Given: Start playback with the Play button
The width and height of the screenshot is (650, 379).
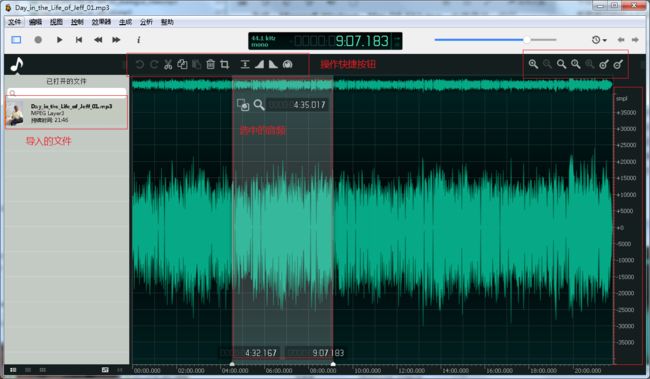Looking at the screenshot, I should [x=59, y=40].
